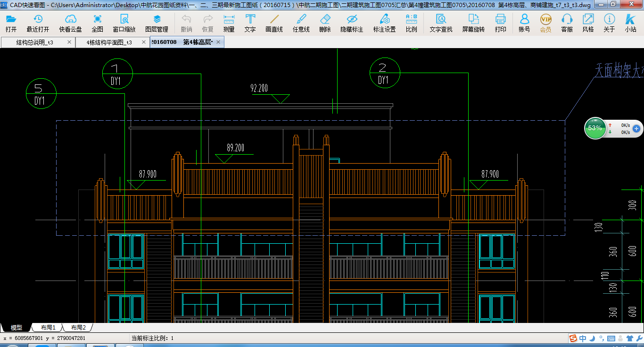Click the axis circle 1 DY1

[117, 74]
